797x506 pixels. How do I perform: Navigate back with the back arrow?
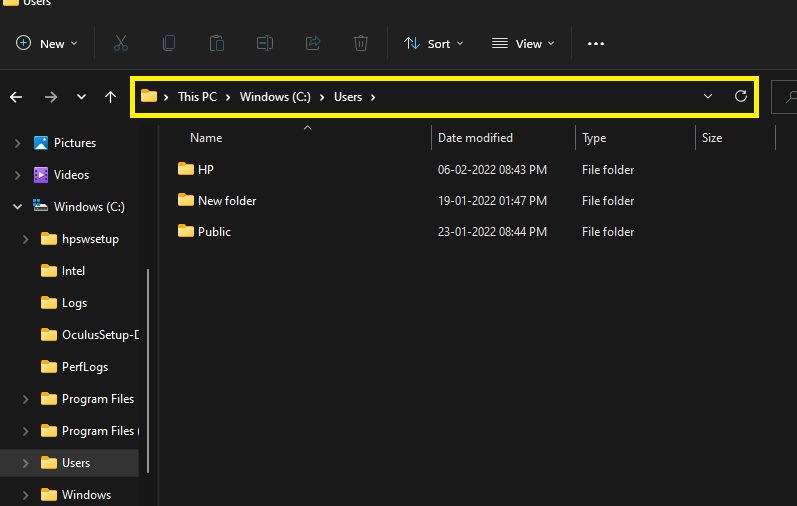click(x=16, y=97)
